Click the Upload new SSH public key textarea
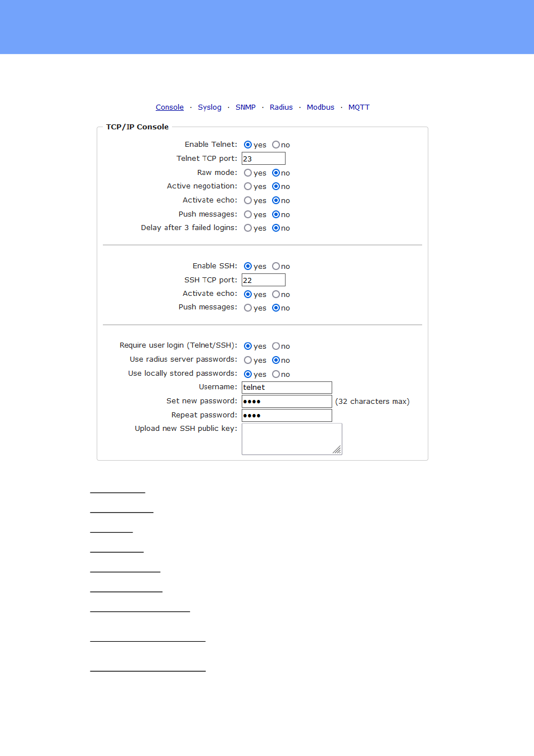Image resolution: width=534 pixels, height=756 pixels. pos(292,439)
